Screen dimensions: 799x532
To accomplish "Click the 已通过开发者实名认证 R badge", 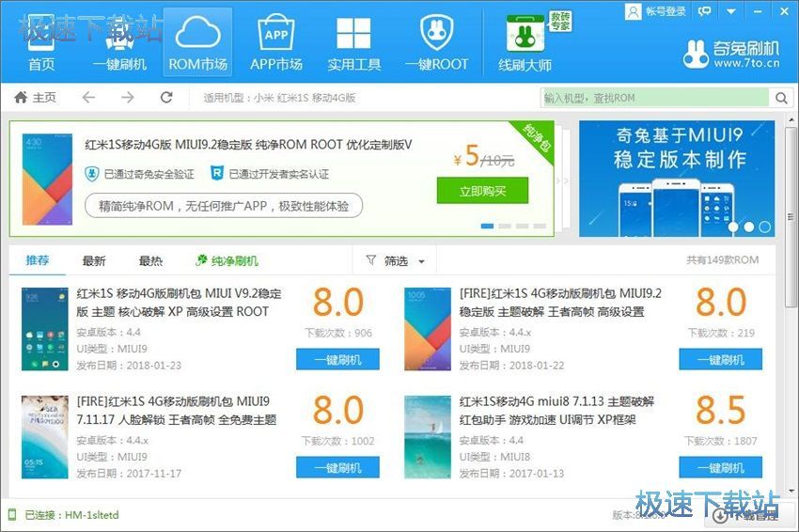I will [217, 173].
